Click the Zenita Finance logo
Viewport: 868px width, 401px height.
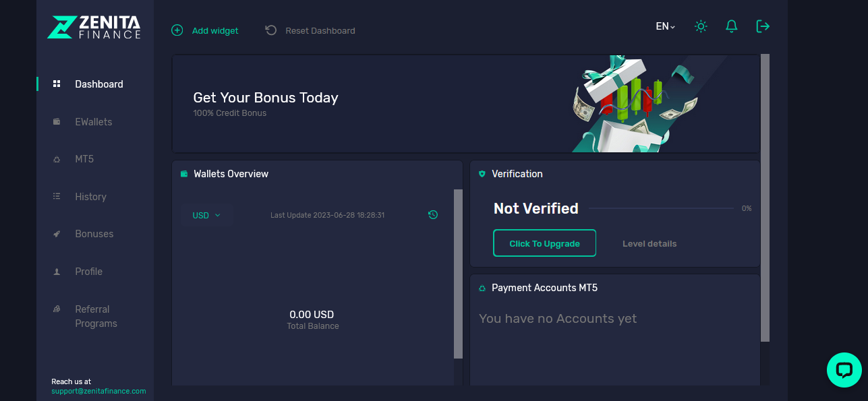tap(94, 27)
